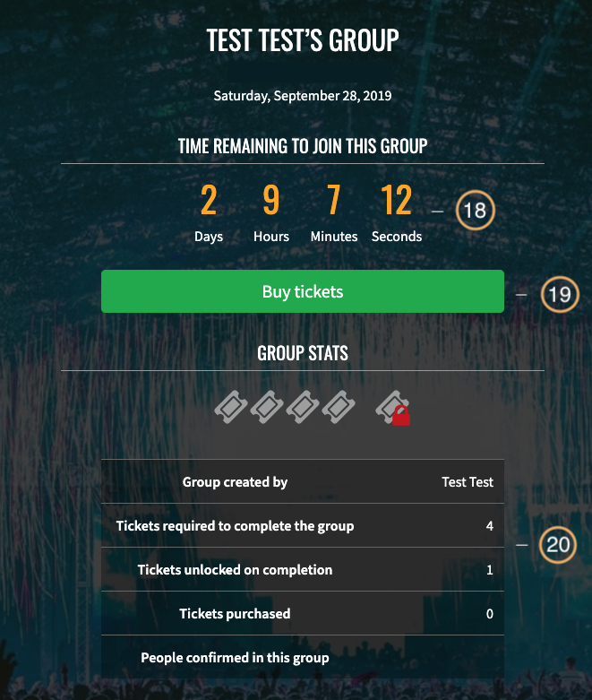Click the Test Test creator name
Screen dimensions: 592x700
[x=468, y=482]
